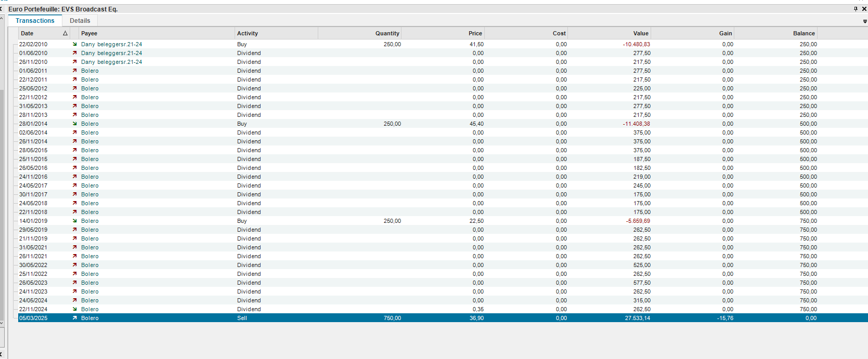Switch to the Transactions tab
The width and height of the screenshot is (868, 359).
pos(35,21)
